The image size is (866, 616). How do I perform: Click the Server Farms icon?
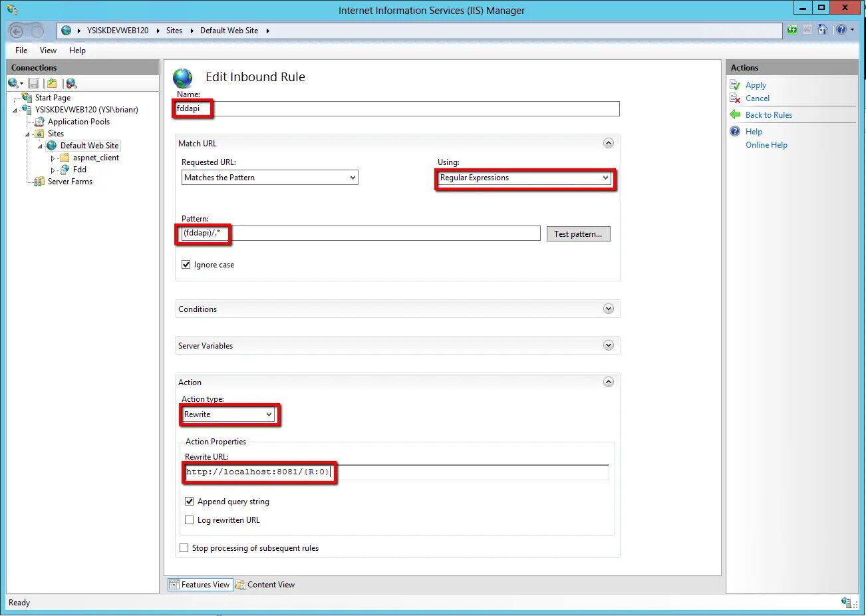pyautogui.click(x=39, y=182)
